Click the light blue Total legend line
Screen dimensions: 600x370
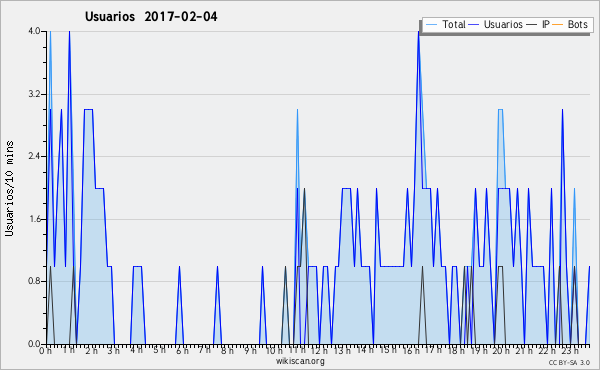431,25
